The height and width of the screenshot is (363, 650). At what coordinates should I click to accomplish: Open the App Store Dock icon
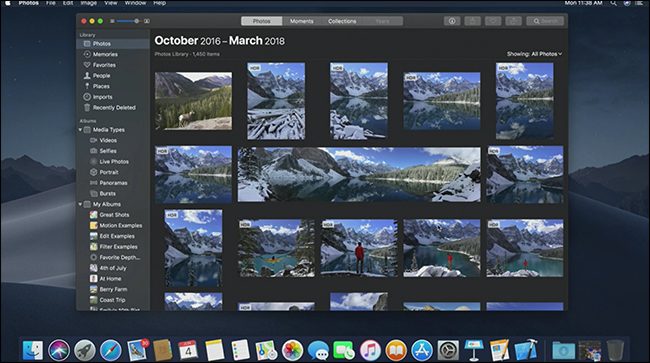coord(422,350)
